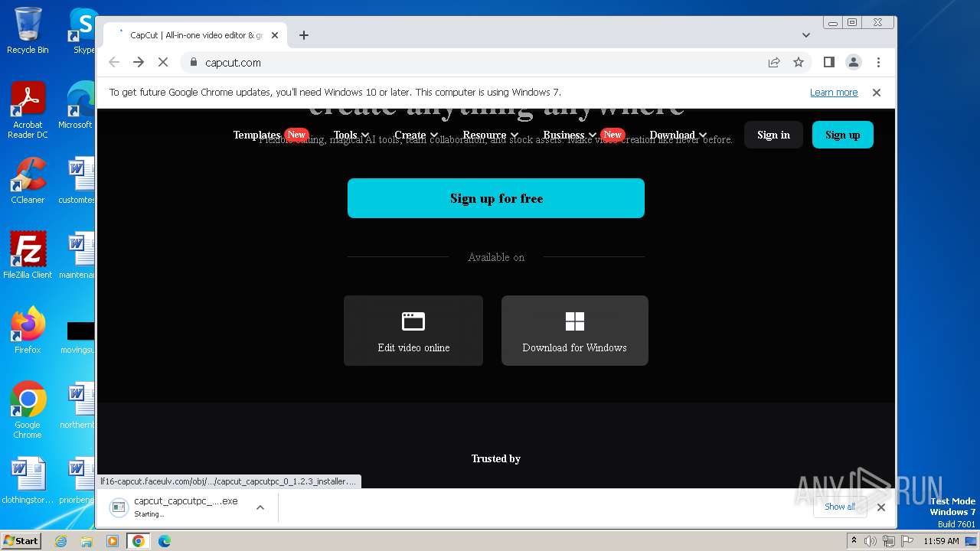This screenshot has width=980, height=551.
Task: Open the Start menu
Action: [x=21, y=541]
